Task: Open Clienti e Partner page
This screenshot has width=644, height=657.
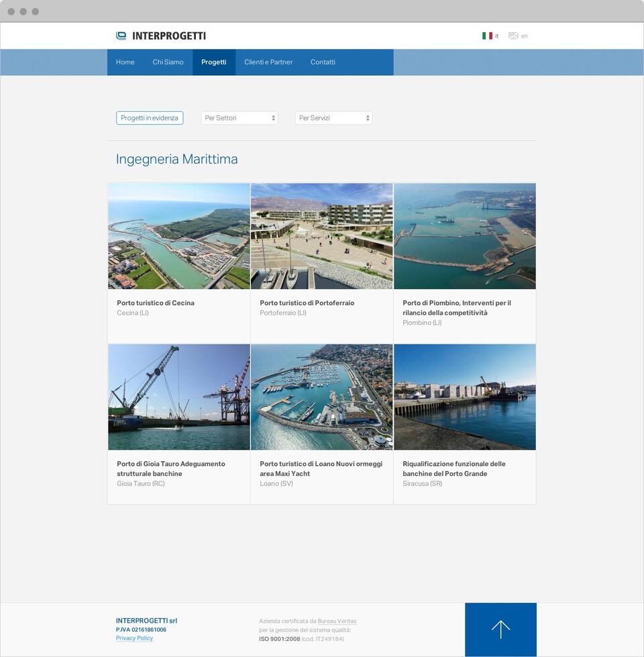Action: (x=268, y=62)
